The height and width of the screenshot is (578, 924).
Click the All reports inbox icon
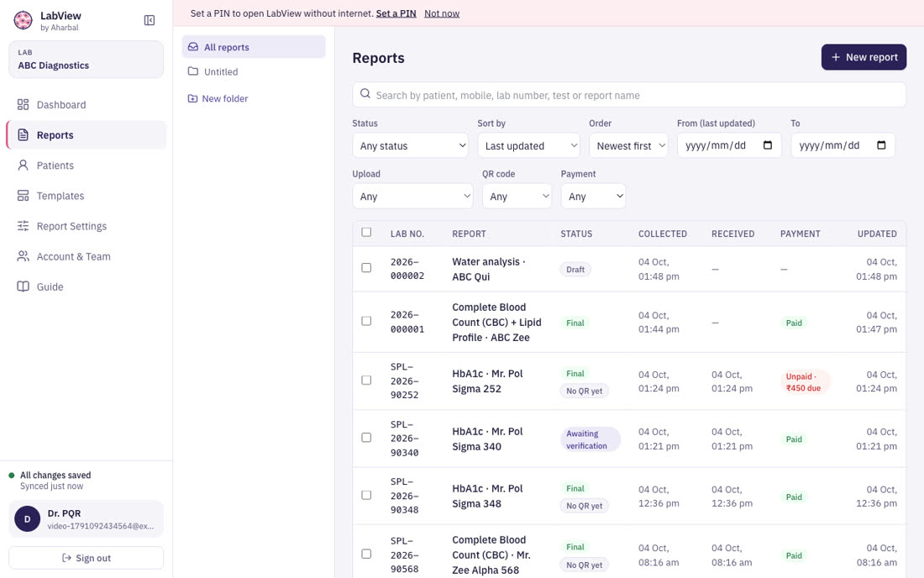point(192,46)
